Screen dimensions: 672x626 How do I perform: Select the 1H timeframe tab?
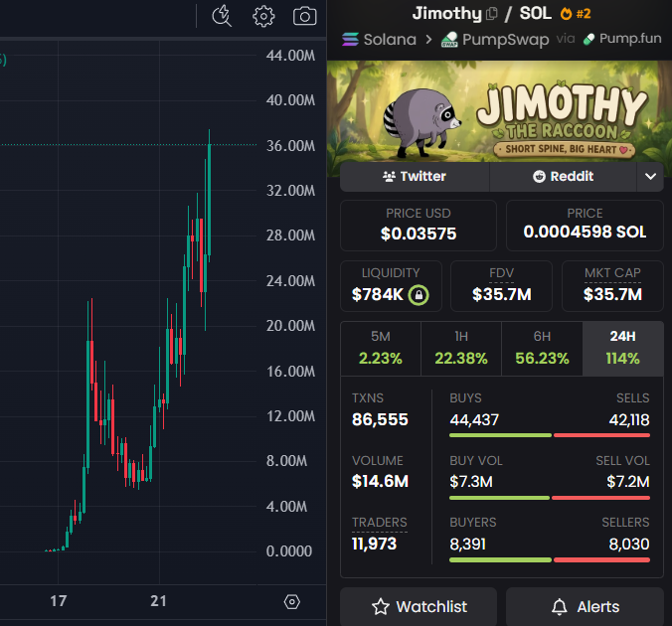[x=461, y=349]
